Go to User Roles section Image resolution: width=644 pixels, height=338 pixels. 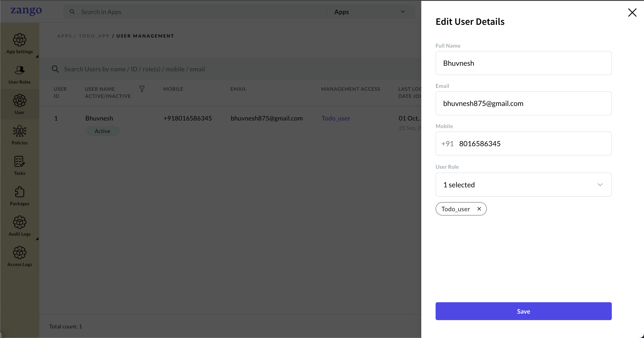coord(19,74)
